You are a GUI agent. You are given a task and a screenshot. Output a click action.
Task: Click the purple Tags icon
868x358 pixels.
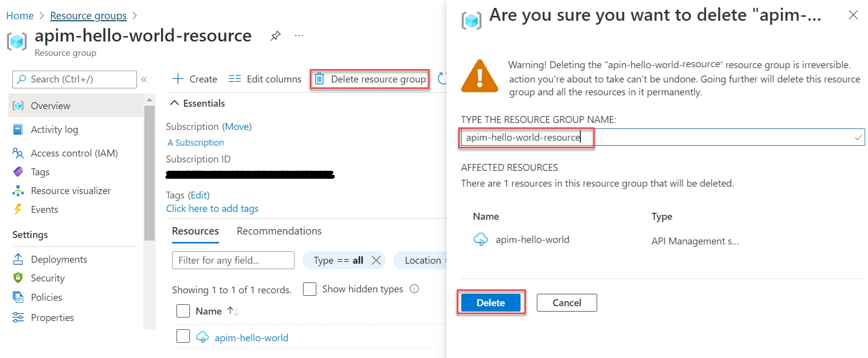[18, 172]
